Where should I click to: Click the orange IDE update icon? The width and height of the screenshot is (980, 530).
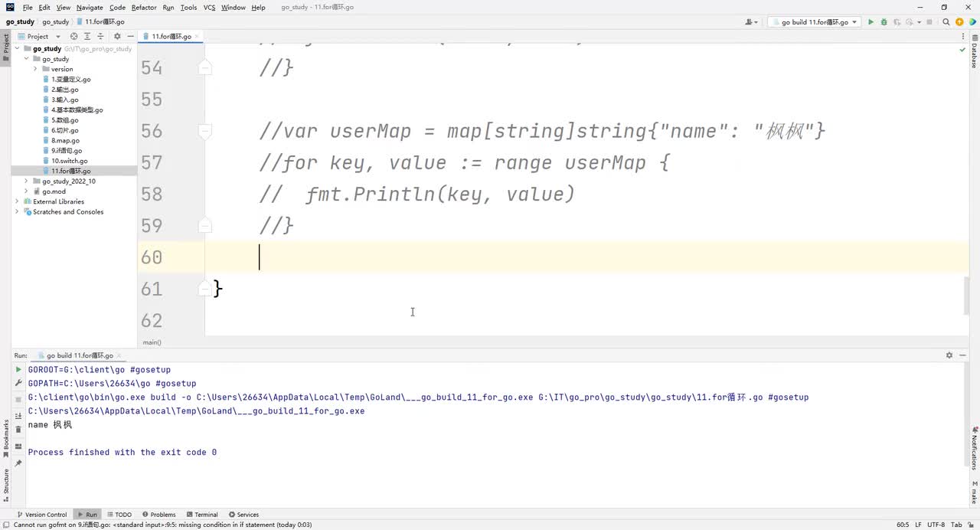959,22
